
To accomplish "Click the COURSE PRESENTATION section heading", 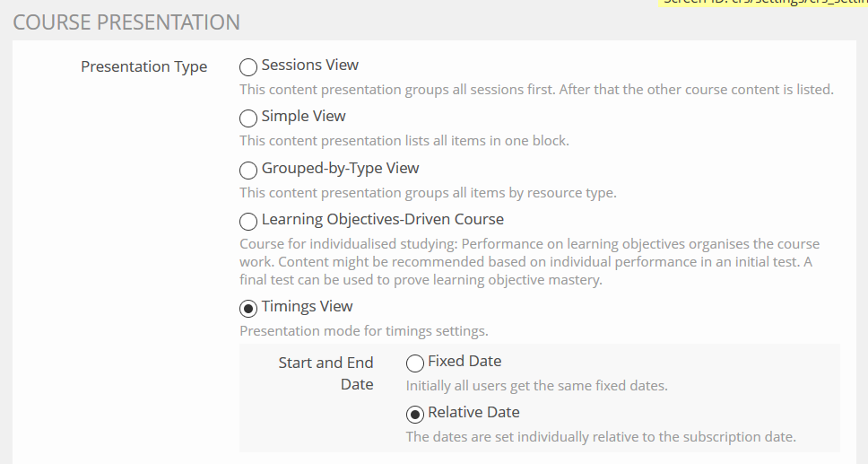I will pyautogui.click(x=126, y=22).
